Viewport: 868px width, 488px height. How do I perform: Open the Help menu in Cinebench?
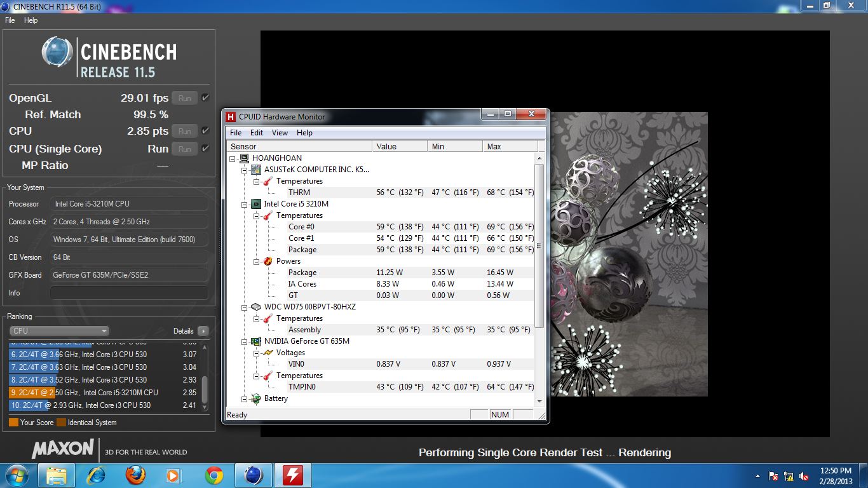click(x=31, y=20)
